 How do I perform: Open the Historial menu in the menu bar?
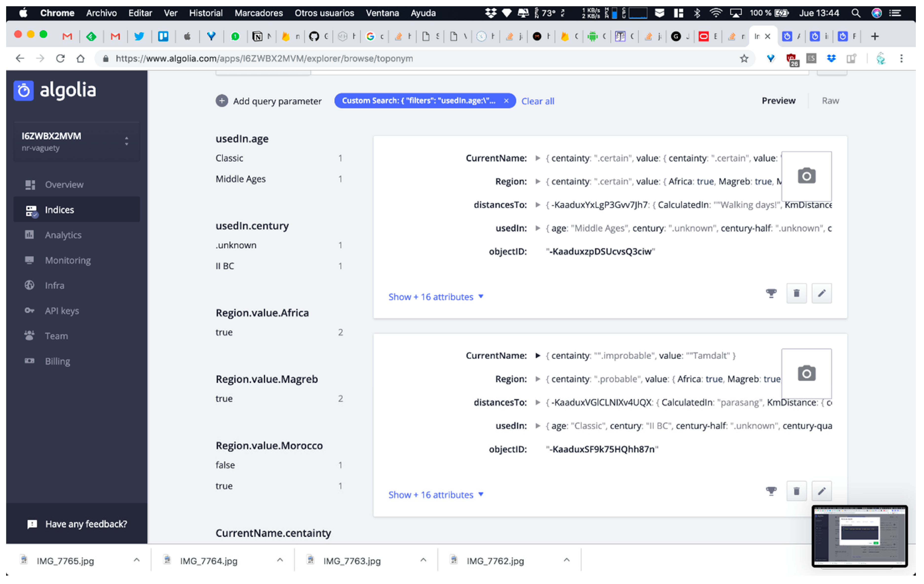pyautogui.click(x=206, y=13)
